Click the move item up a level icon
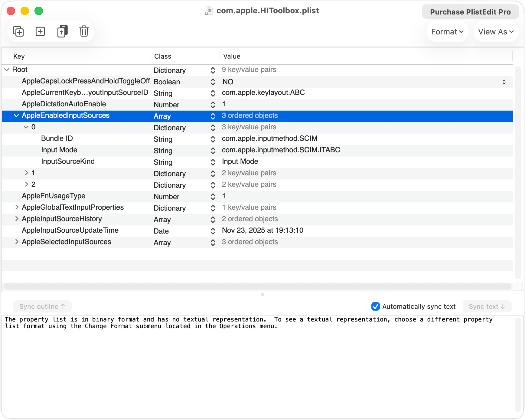525x420 pixels. click(62, 31)
